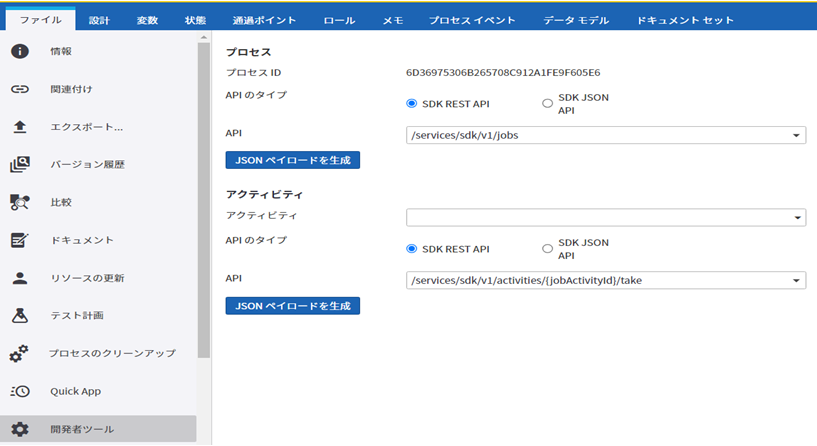Open the activities/{jobActivityId}/take API dropdown
The width and height of the screenshot is (817, 446).
(x=606, y=280)
